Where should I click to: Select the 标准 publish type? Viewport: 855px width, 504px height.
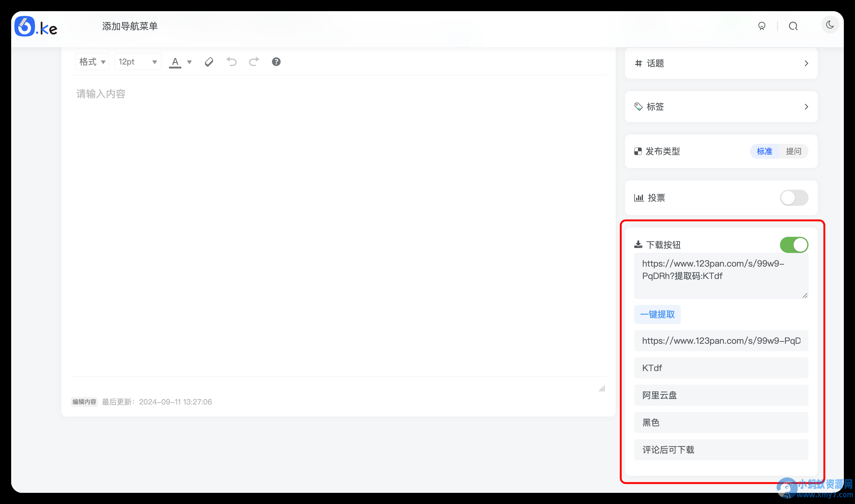(x=764, y=152)
